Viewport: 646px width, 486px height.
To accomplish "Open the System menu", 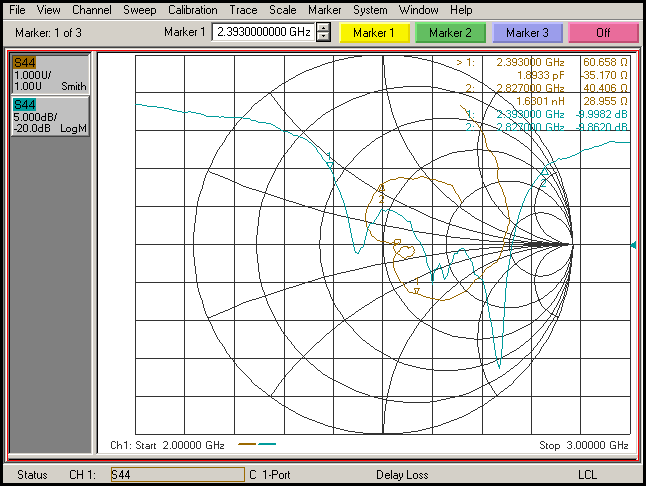I will 369,9.
